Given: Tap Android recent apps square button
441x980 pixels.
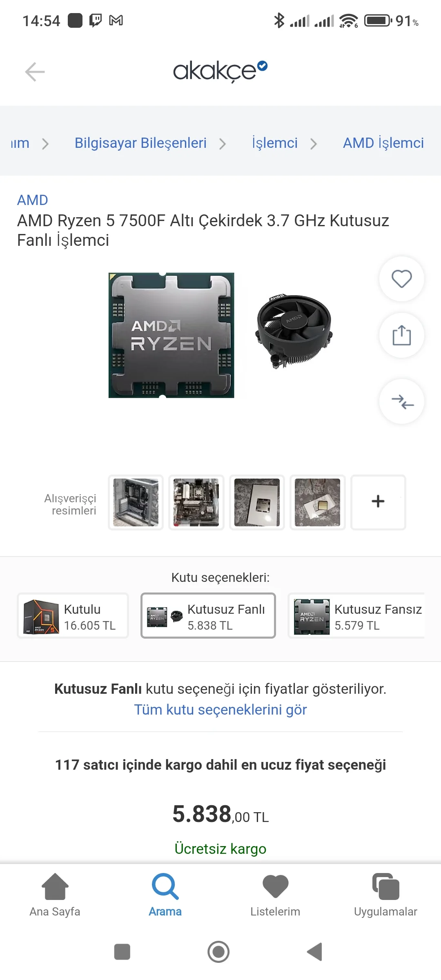Looking at the screenshot, I should (122, 952).
